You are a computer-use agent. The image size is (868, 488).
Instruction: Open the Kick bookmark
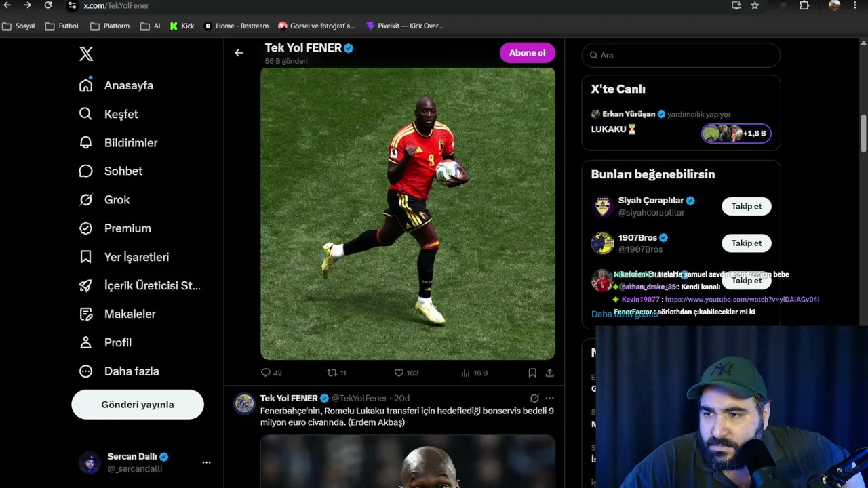pos(182,26)
